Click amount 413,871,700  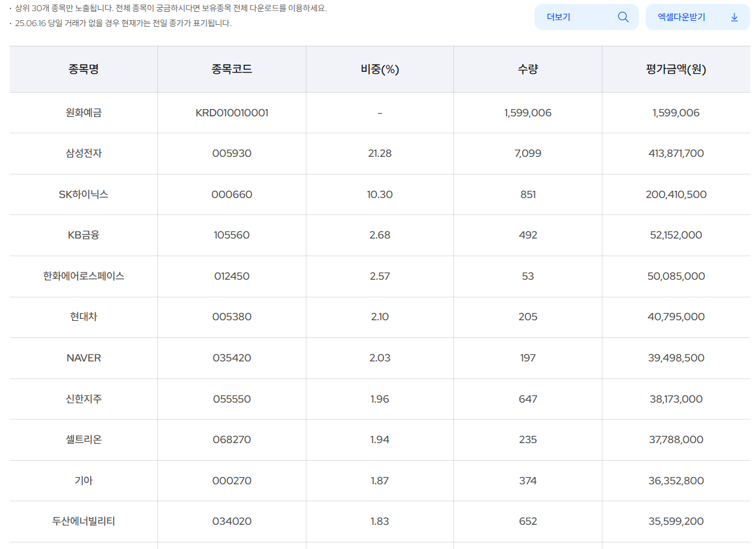coord(676,154)
